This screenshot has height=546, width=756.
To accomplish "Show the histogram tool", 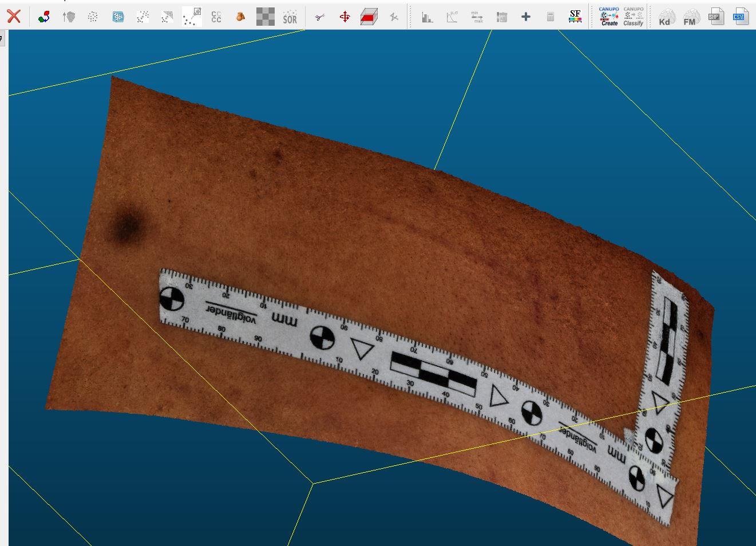I will (x=427, y=17).
